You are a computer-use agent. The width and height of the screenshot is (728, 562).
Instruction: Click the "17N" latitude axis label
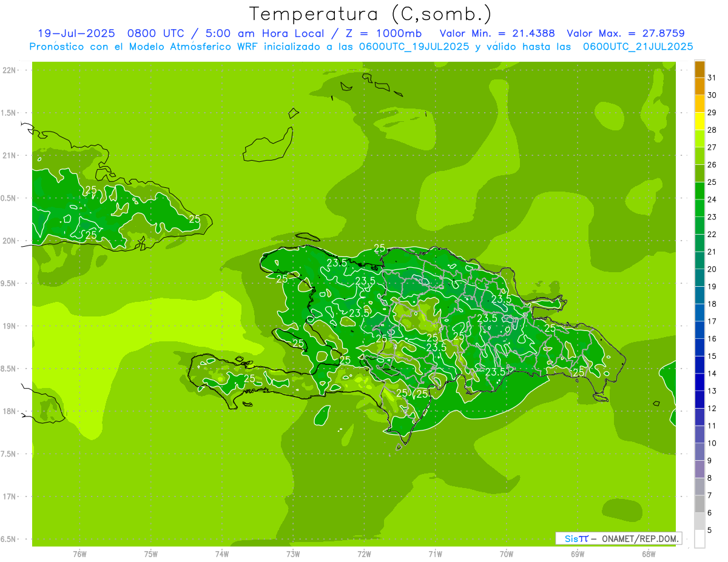click(10, 497)
